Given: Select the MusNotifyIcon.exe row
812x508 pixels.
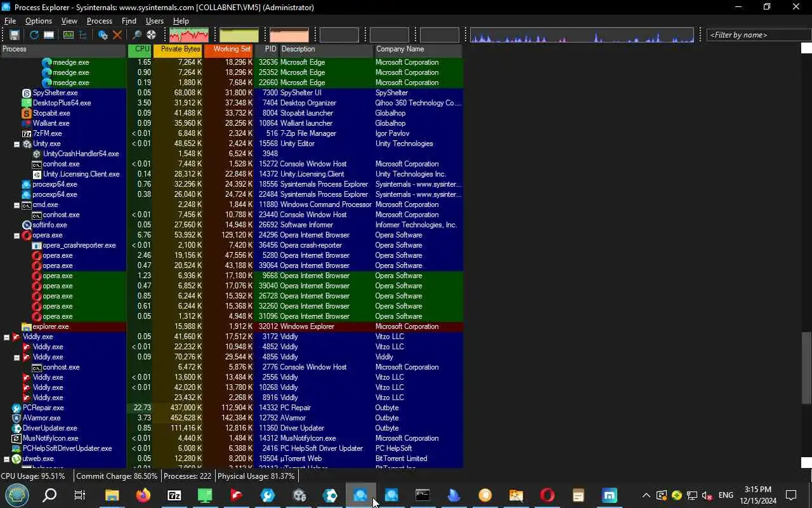Looking at the screenshot, I should pos(232,438).
